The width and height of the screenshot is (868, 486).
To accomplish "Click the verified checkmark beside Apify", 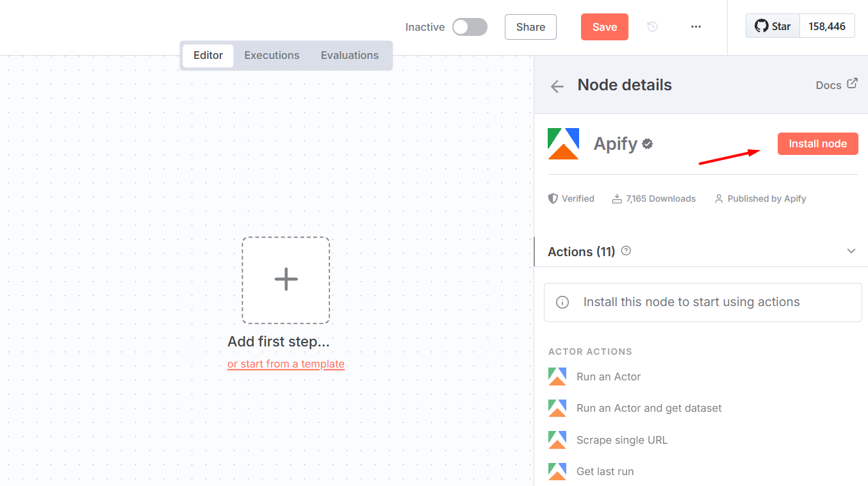I will tap(646, 143).
